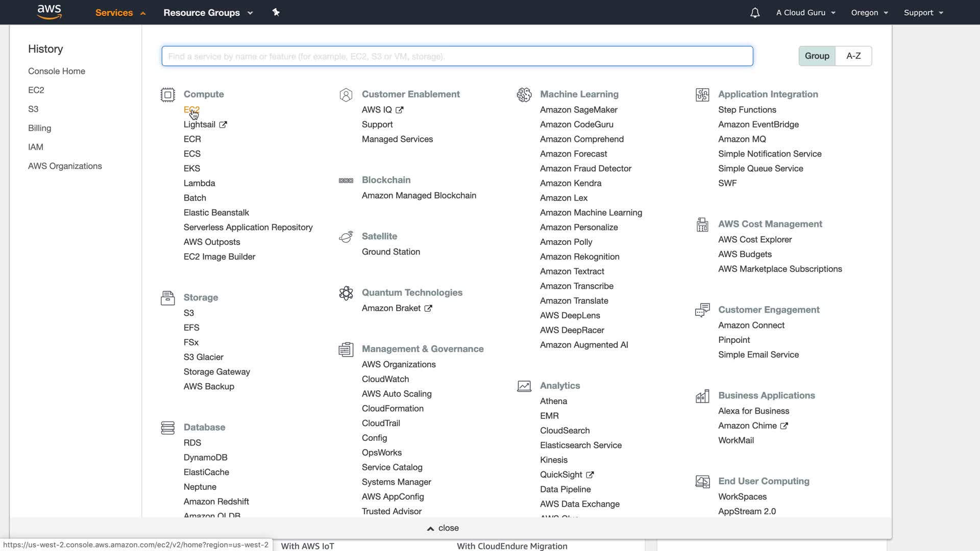Switch service view to A-Z

point(853,56)
